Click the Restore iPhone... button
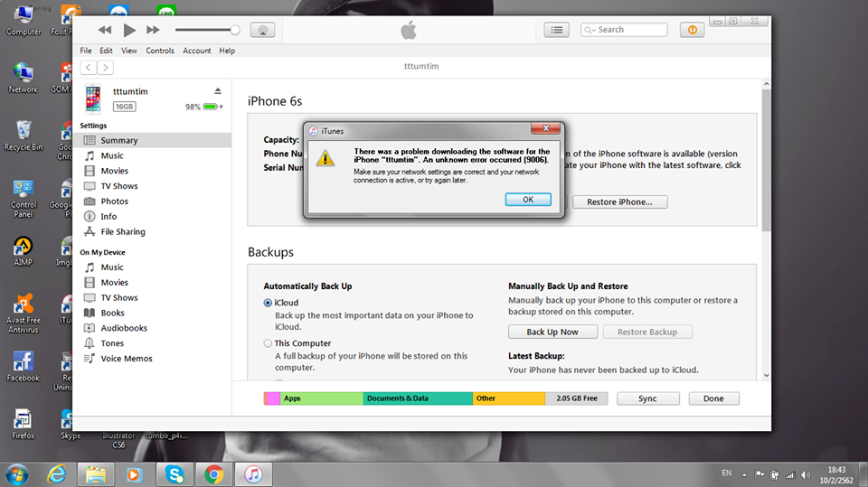The height and width of the screenshot is (487, 868). point(619,202)
